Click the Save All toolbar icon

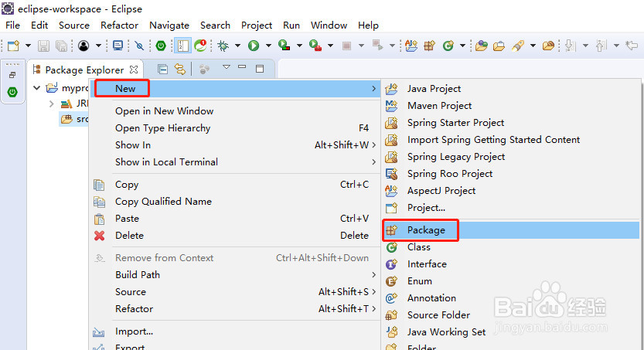coord(61,46)
